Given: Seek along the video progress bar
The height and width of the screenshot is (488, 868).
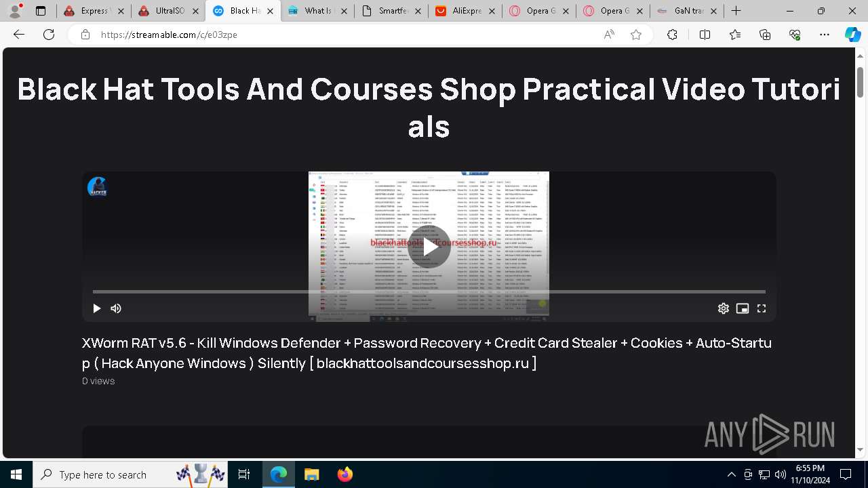Looking at the screenshot, I should point(429,291).
